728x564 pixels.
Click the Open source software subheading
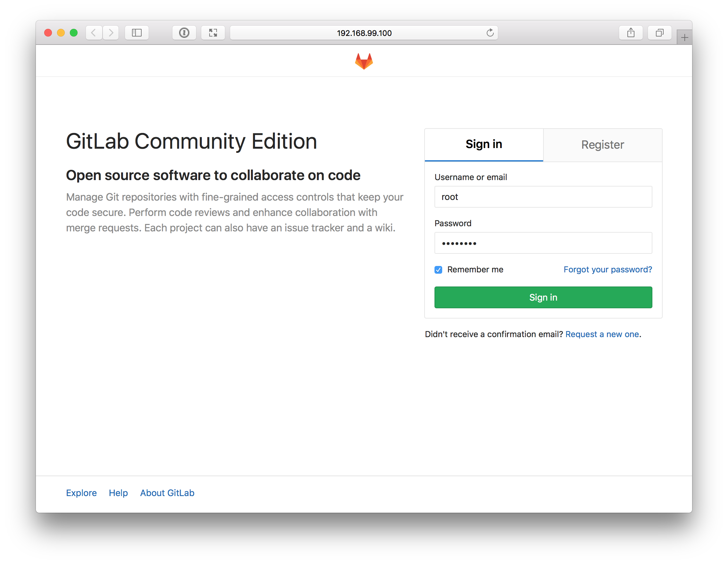213,175
